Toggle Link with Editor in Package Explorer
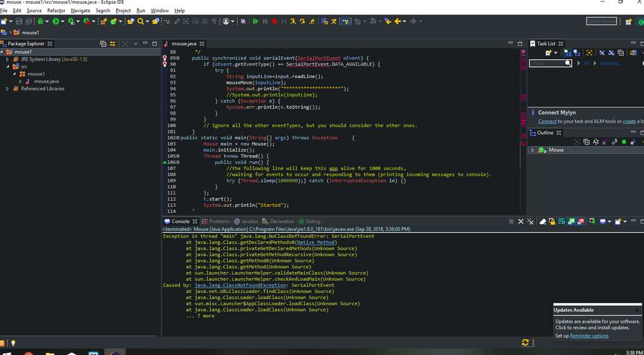 [x=113, y=44]
